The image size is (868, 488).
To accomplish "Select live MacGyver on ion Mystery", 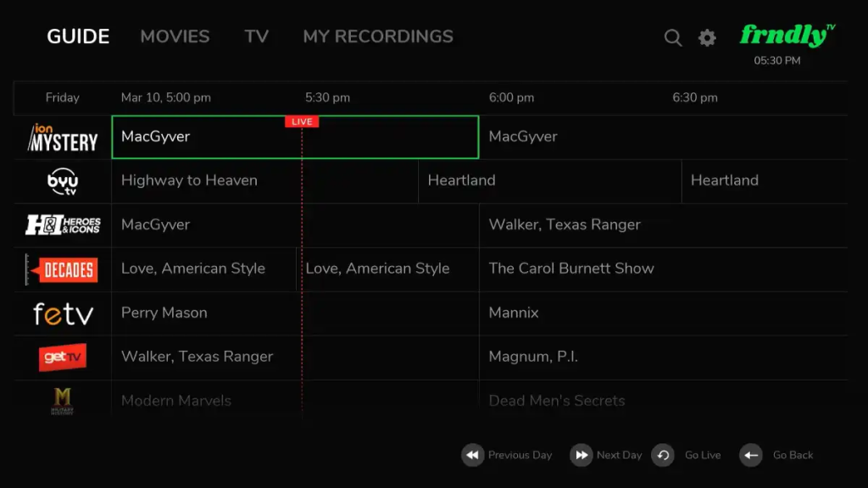I will click(x=295, y=137).
